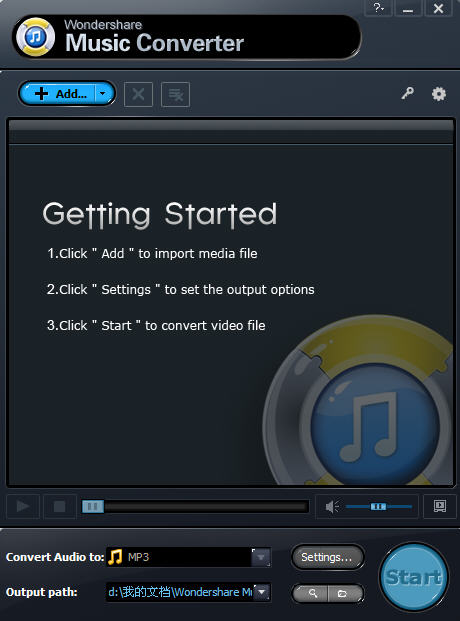Click the playback progress slider handle
This screenshot has height=621, width=460.
(x=93, y=506)
